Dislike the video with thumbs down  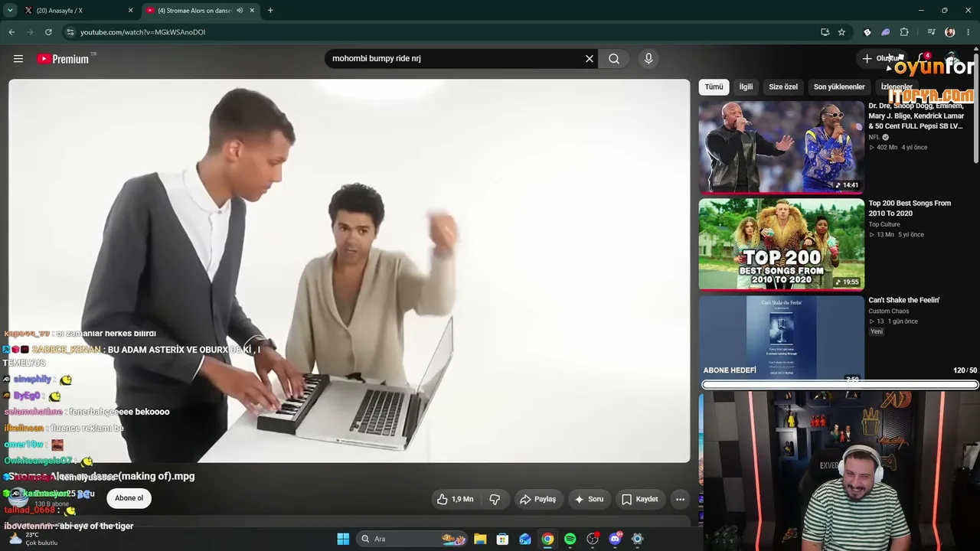point(495,500)
